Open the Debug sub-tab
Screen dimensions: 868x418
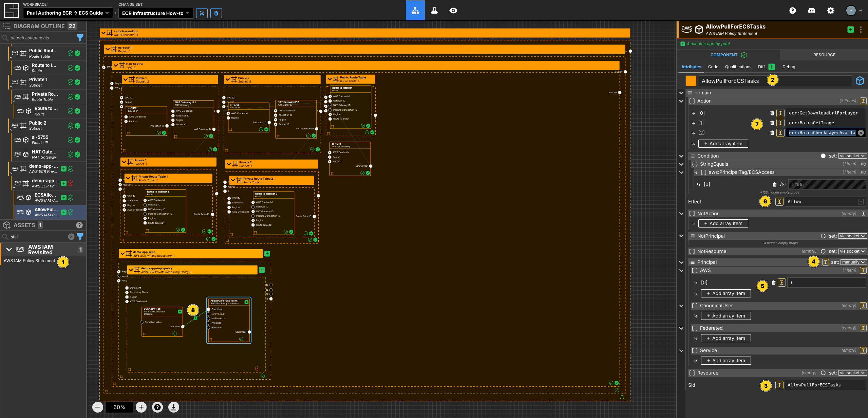pyautogui.click(x=789, y=67)
